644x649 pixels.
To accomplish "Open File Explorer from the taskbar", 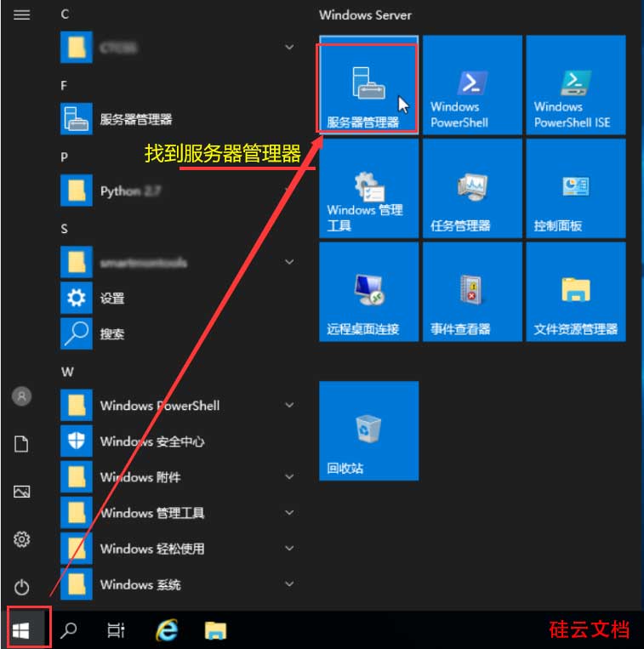I will [x=215, y=631].
